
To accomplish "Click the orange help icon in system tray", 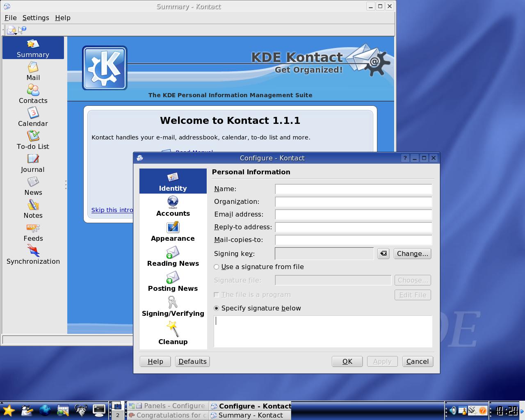I will [483, 410].
